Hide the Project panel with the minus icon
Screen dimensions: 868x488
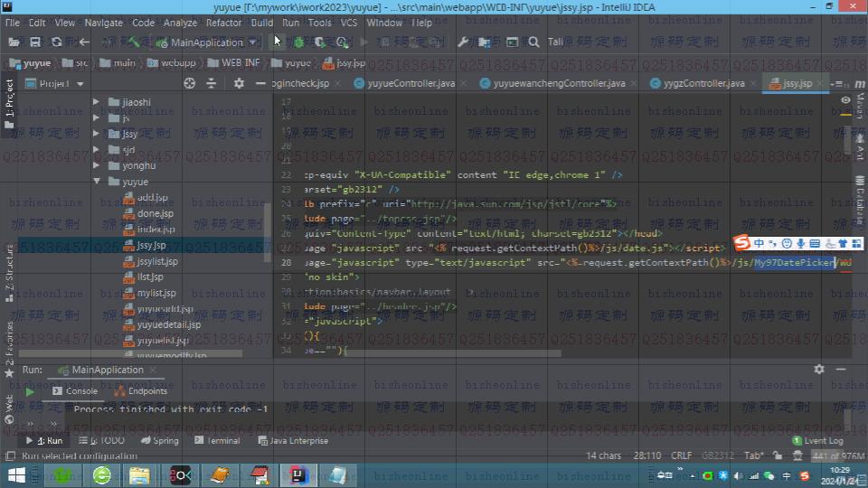260,83
